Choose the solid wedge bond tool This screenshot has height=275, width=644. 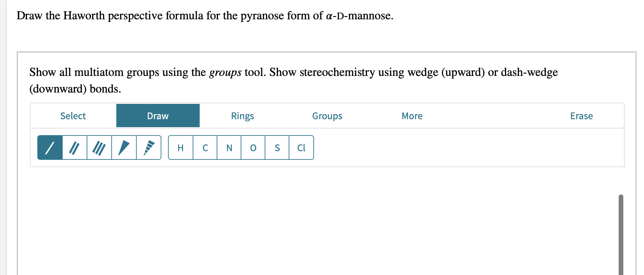(x=124, y=147)
